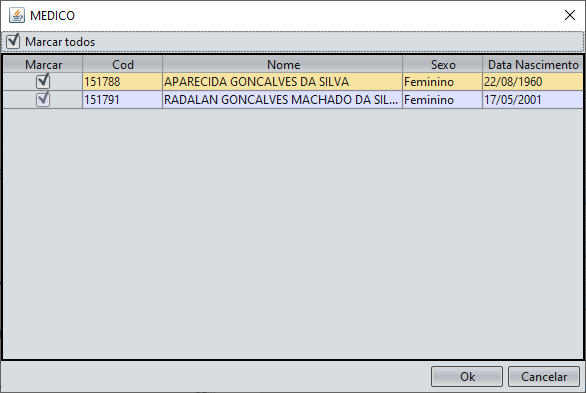Sort by the Cod column header
This screenshot has width=586, height=393.
[x=123, y=64]
